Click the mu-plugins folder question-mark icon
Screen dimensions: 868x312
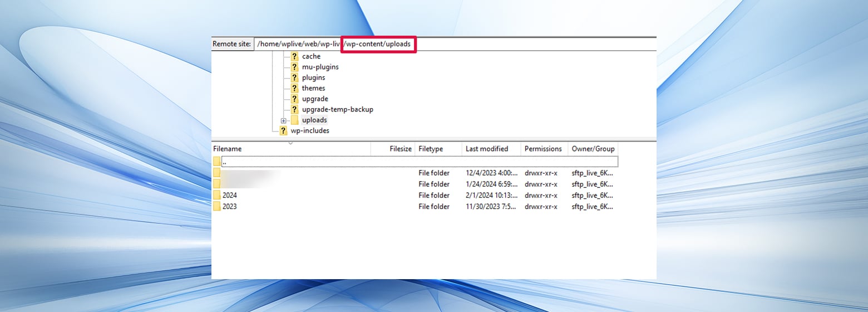point(294,67)
